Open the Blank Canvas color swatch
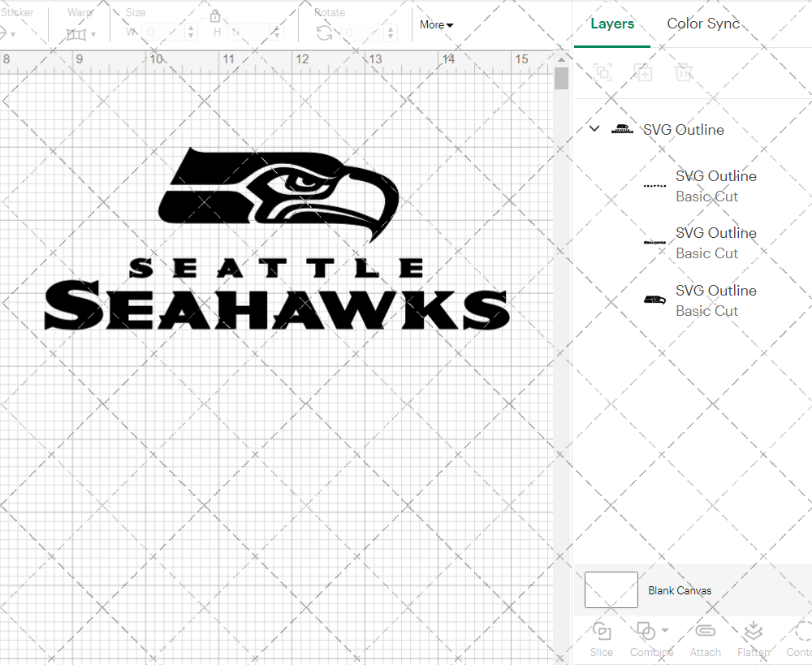812x665 pixels. point(610,590)
